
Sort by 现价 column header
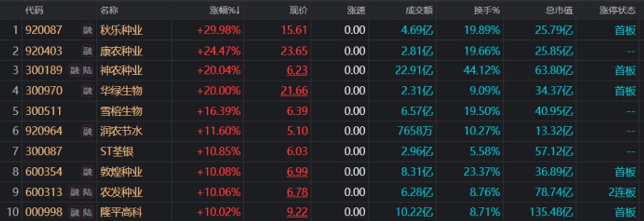(x=299, y=10)
